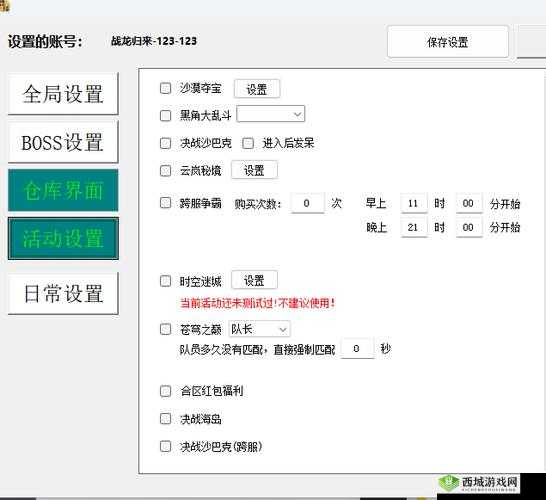
Task: Expand the 黑角大乱斗 dropdown
Action: pos(271,114)
